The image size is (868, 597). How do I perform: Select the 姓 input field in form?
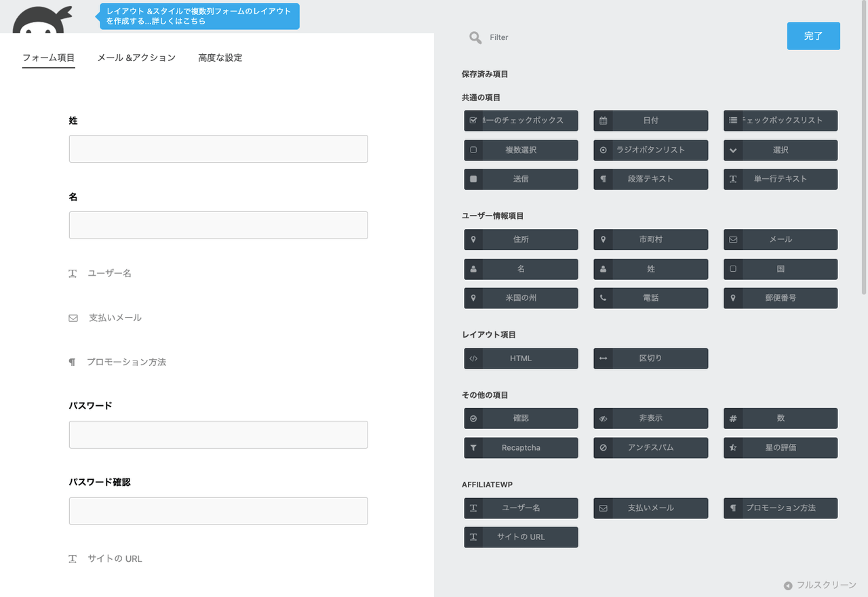point(218,148)
